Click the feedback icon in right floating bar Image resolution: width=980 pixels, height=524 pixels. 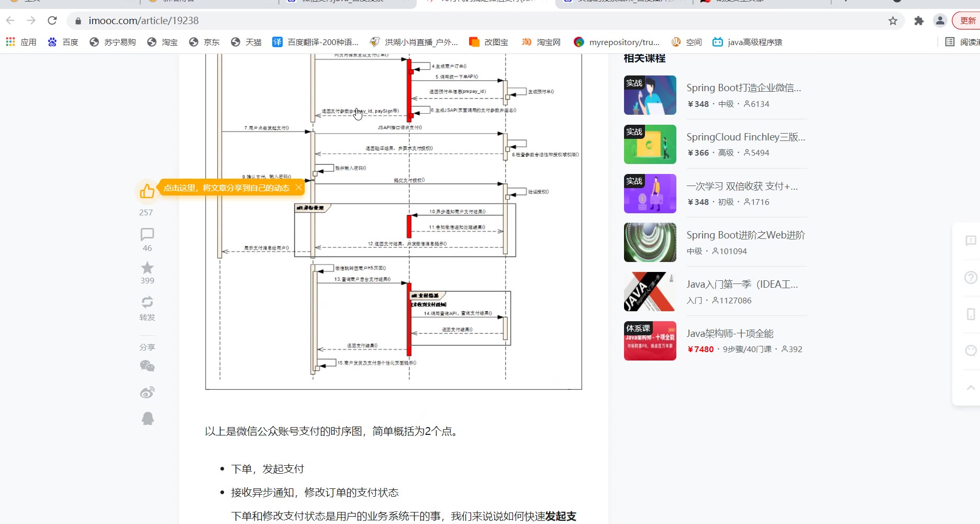(971, 241)
